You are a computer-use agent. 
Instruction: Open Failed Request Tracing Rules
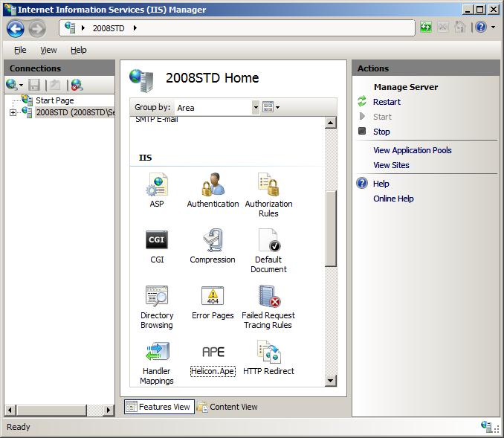click(268, 297)
